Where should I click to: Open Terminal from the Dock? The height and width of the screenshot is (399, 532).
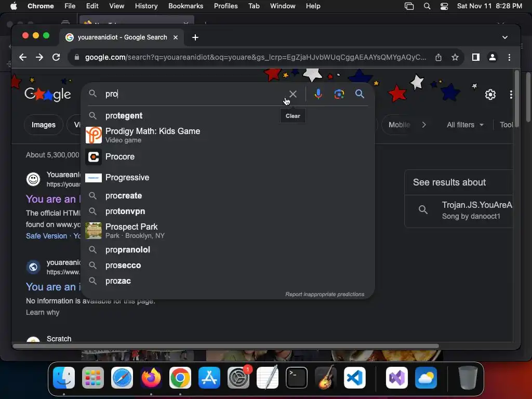[297, 378]
